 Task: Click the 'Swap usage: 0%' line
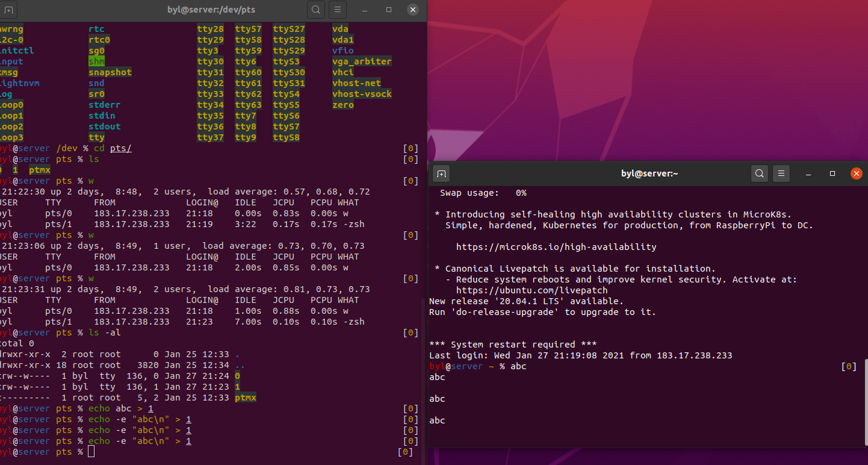(483, 193)
